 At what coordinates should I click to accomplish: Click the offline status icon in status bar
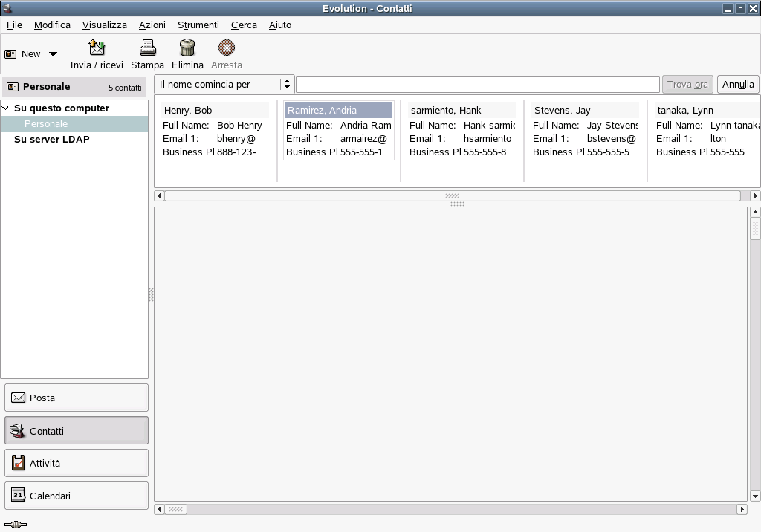[x=15, y=525]
